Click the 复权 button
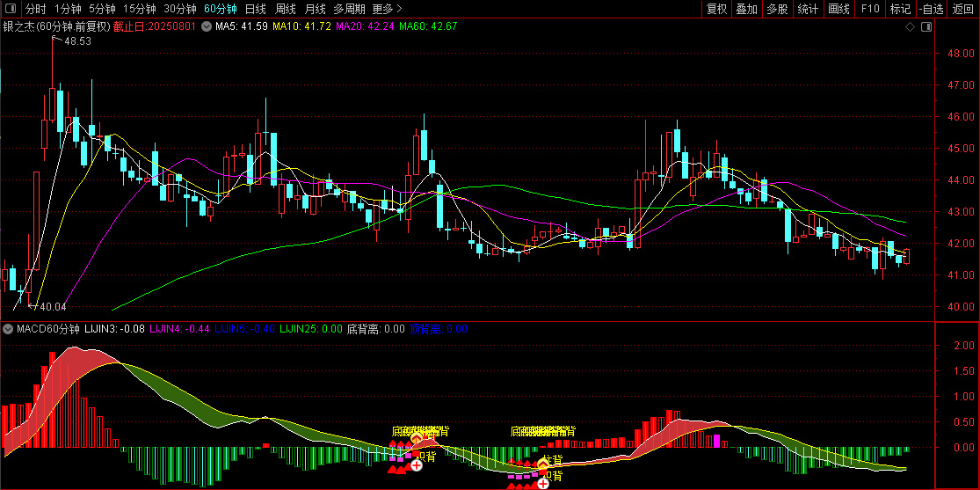The height and width of the screenshot is (490, 980). [717, 9]
